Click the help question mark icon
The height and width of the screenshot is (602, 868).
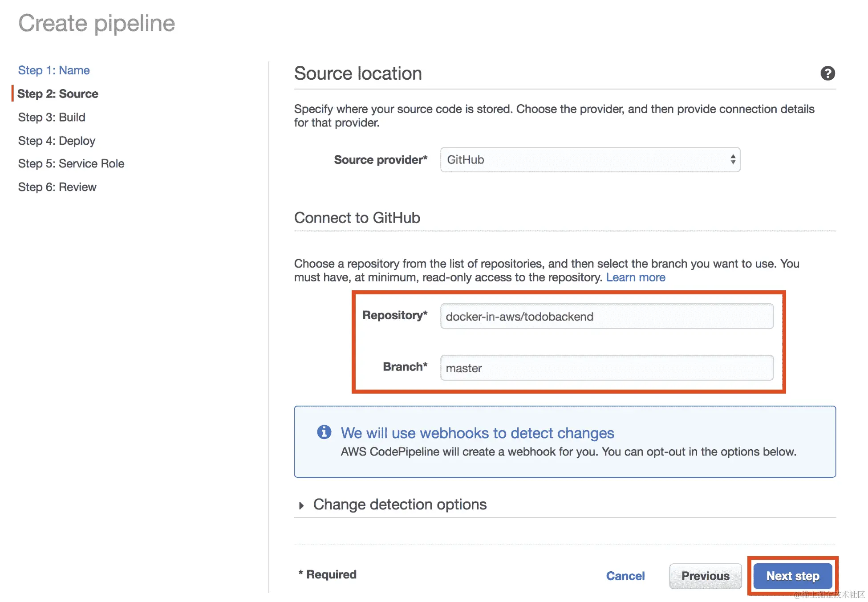pyautogui.click(x=827, y=73)
